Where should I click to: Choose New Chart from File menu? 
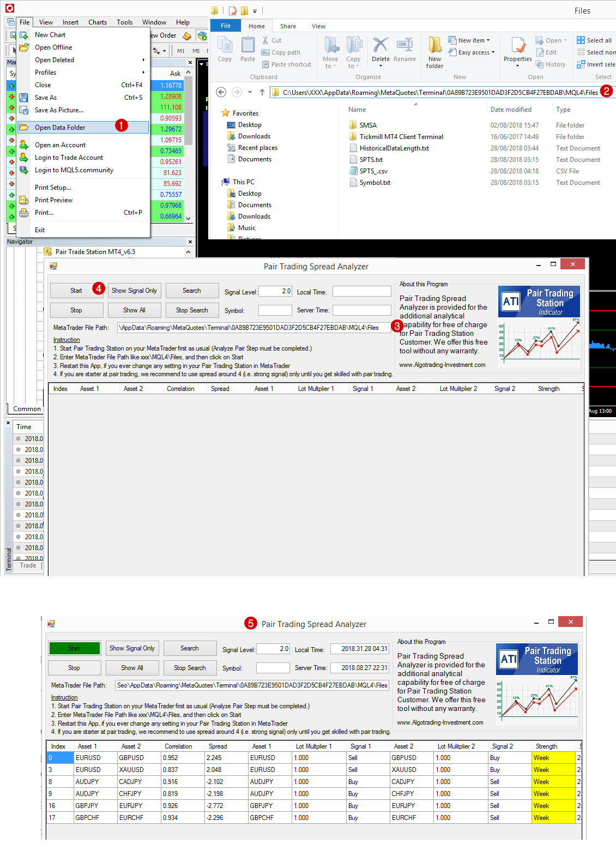tap(83, 35)
